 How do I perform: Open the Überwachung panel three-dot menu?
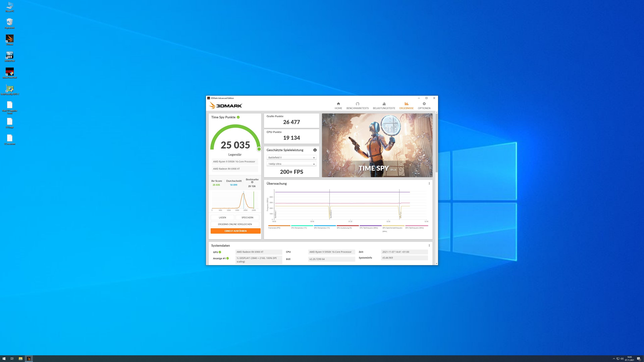click(429, 184)
